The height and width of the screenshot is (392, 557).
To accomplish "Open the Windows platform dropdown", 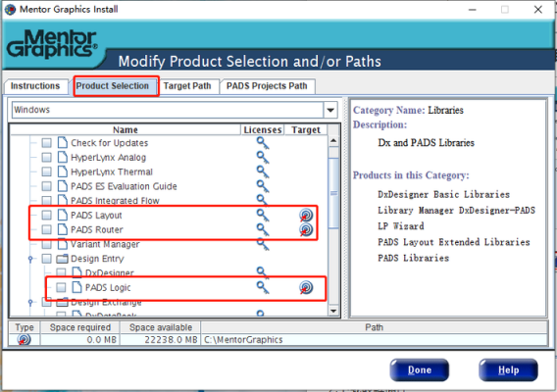I will [x=330, y=110].
